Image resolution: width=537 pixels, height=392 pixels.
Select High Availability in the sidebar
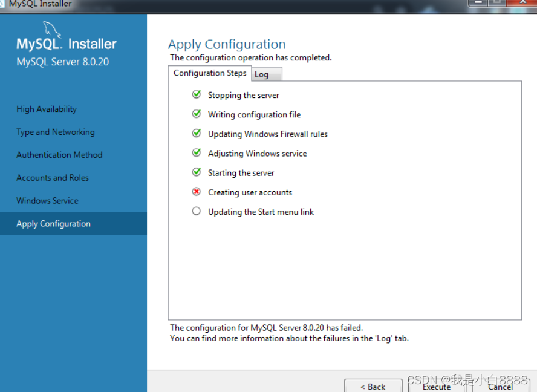click(46, 109)
